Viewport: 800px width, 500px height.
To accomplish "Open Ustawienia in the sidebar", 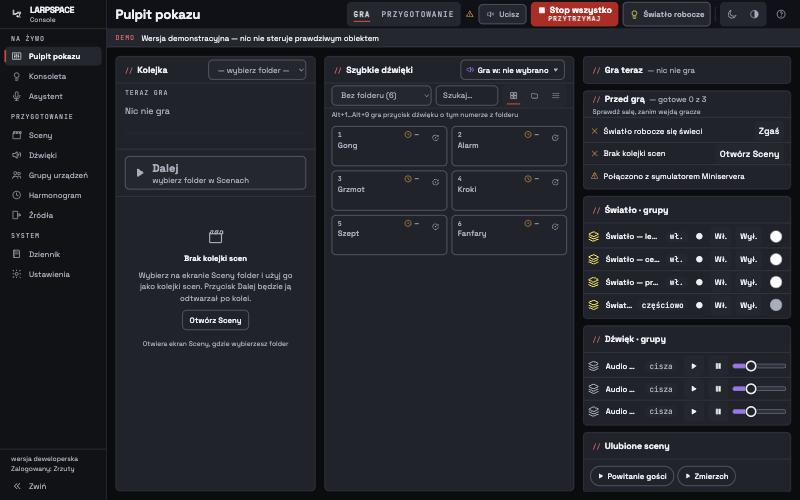I will (x=52, y=274).
